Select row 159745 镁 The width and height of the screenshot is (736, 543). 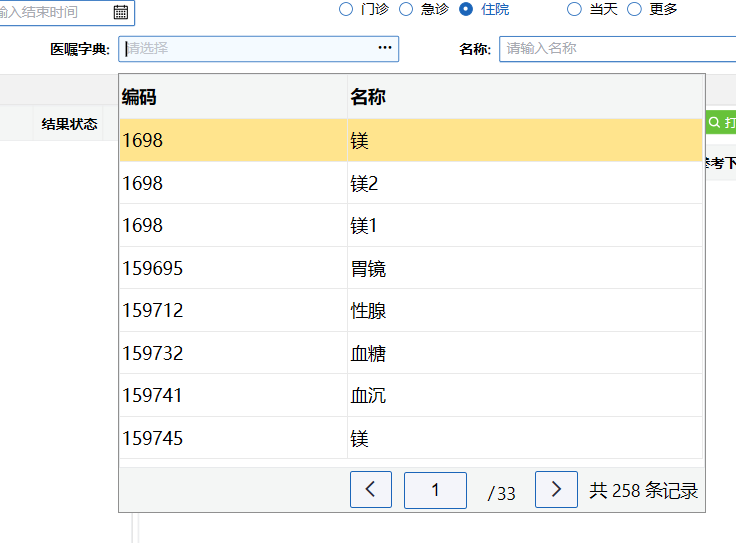pyautogui.click(x=411, y=438)
